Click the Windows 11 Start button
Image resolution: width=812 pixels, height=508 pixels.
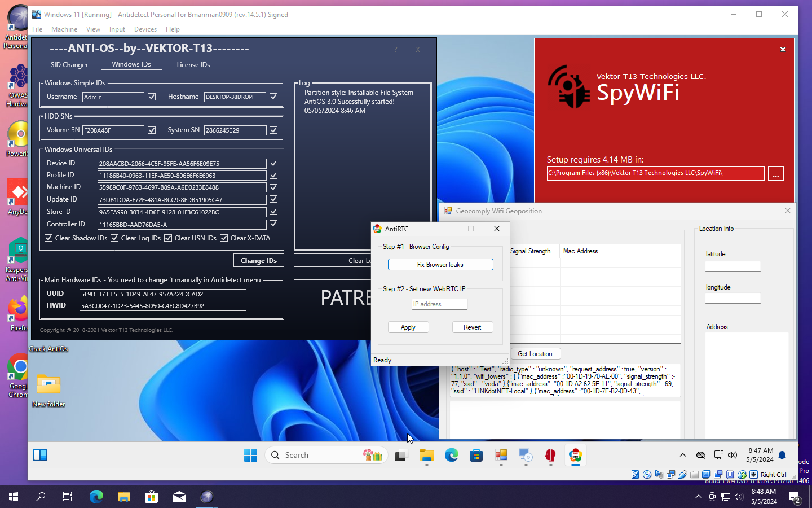pyautogui.click(x=250, y=456)
